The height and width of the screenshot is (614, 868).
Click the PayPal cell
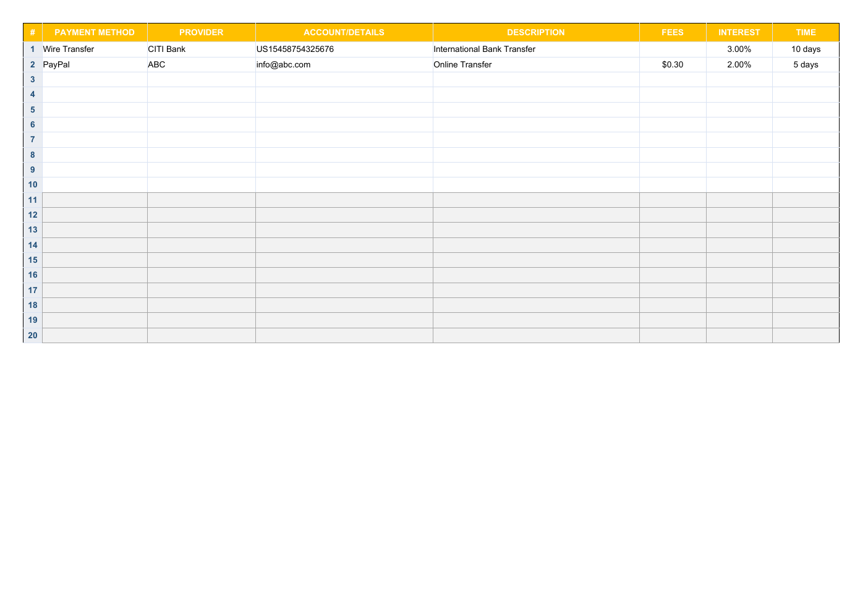[95, 65]
